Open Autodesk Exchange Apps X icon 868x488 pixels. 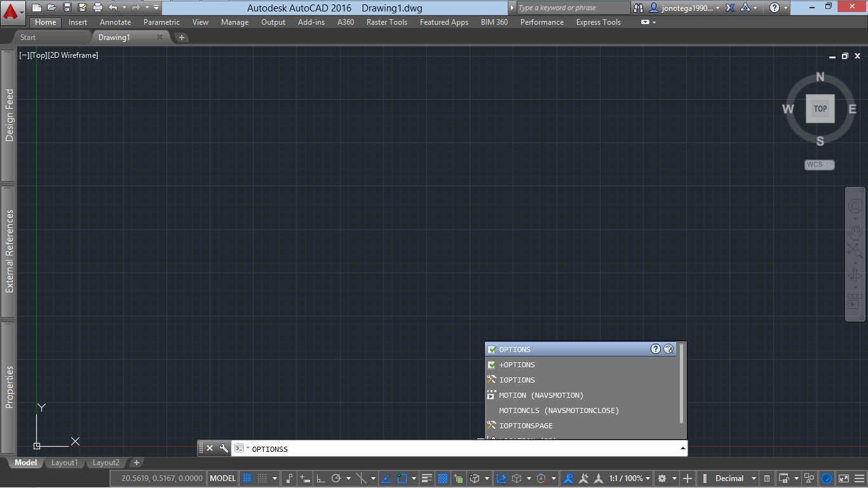(x=730, y=8)
